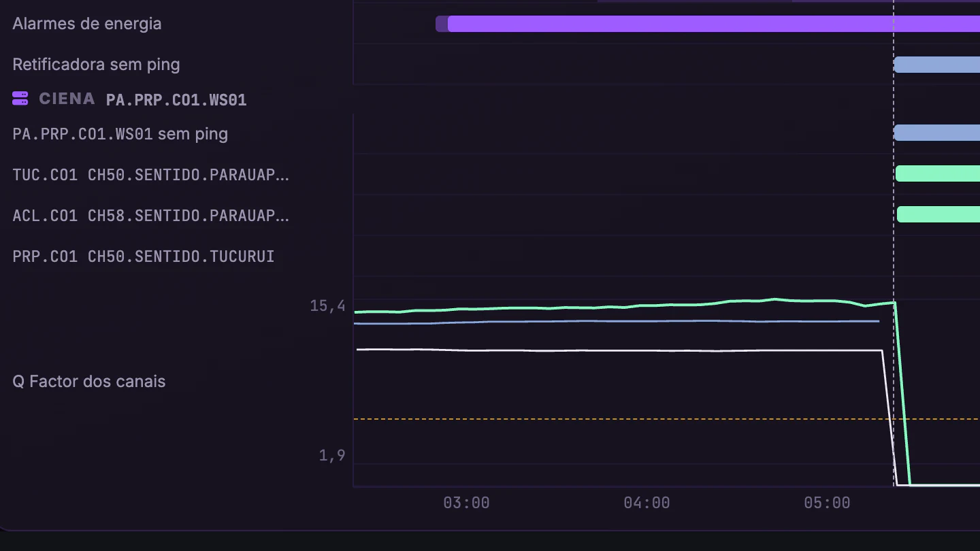Click the 'Q Factor dos canais' label
Screen dimensions: 980x551
click(x=89, y=382)
